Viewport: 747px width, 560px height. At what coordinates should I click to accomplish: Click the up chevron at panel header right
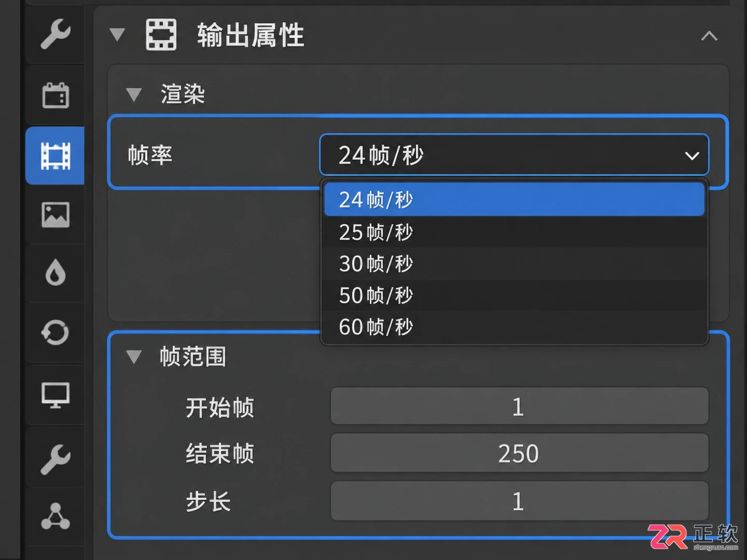pos(709,36)
